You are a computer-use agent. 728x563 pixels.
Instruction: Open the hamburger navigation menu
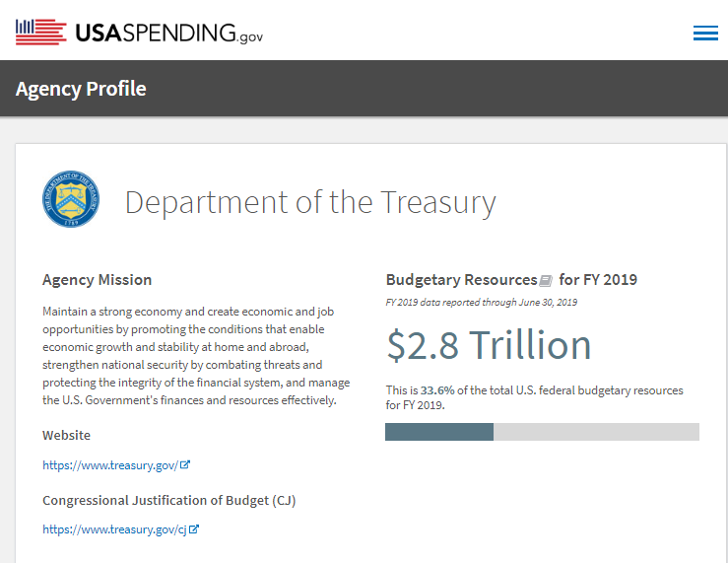[705, 34]
